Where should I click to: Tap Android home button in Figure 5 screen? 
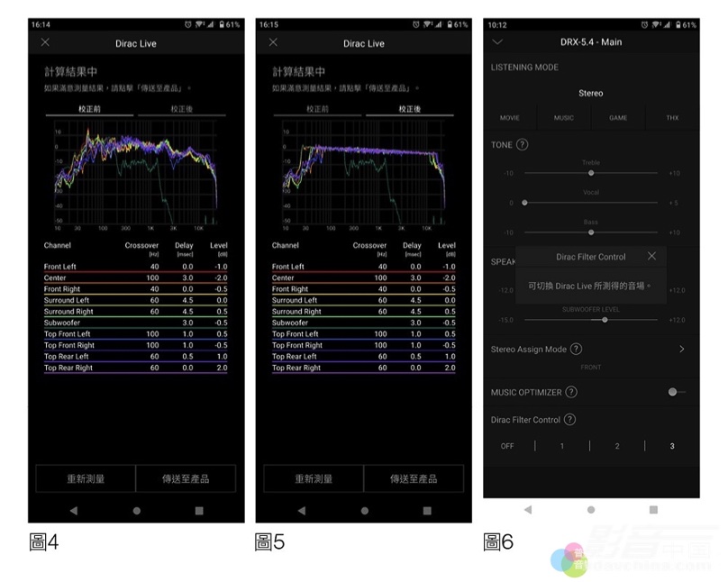365,511
